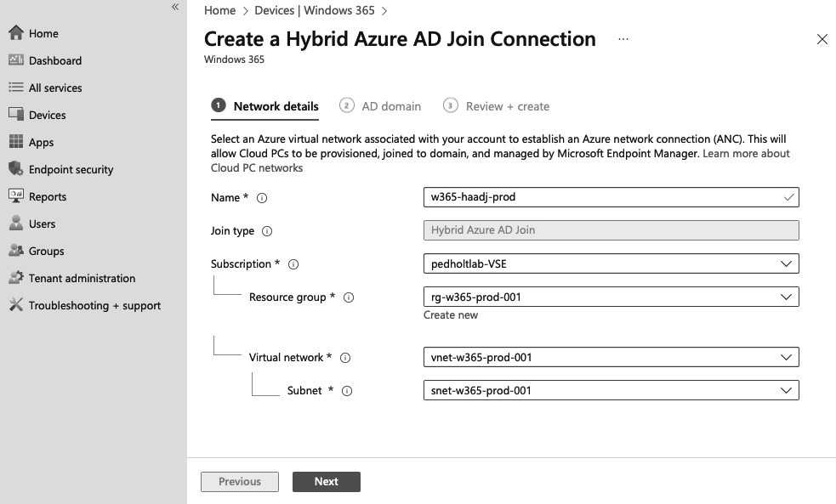Click the Next button

click(x=327, y=482)
